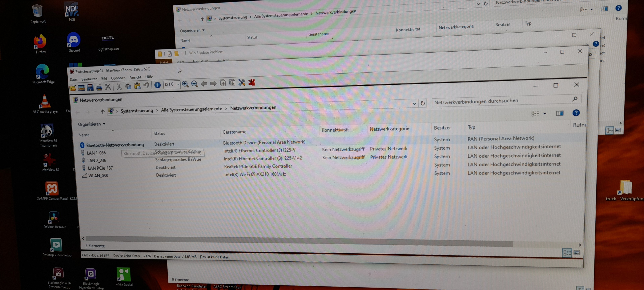The image size is (644, 290).
Task: Click the scissors Cut icon
Action: (119, 86)
